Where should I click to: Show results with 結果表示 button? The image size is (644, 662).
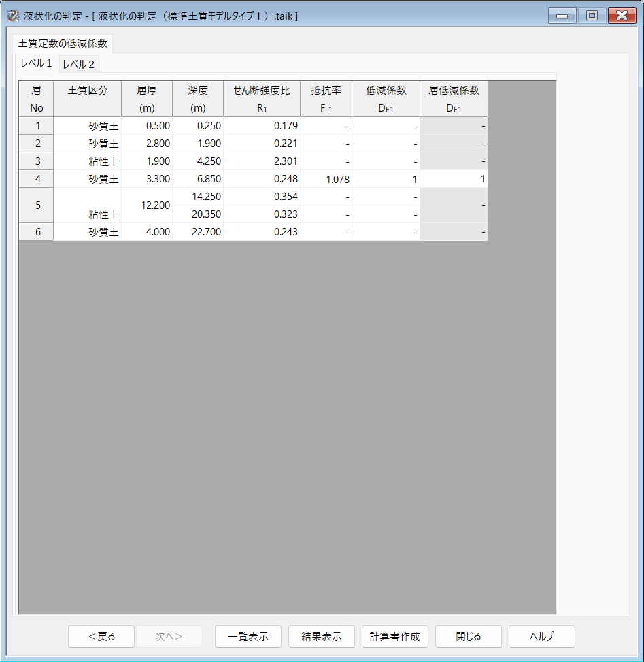point(322,637)
